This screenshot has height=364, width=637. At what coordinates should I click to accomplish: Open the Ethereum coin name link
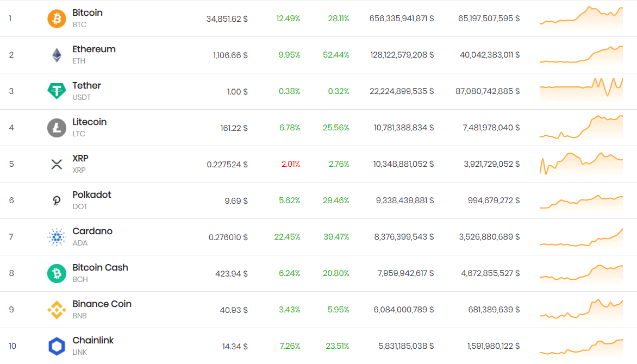click(94, 49)
